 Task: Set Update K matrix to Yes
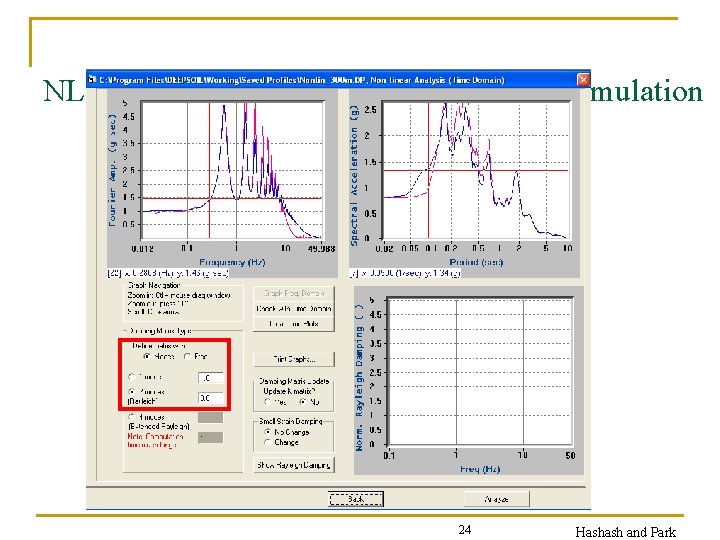coord(267,402)
